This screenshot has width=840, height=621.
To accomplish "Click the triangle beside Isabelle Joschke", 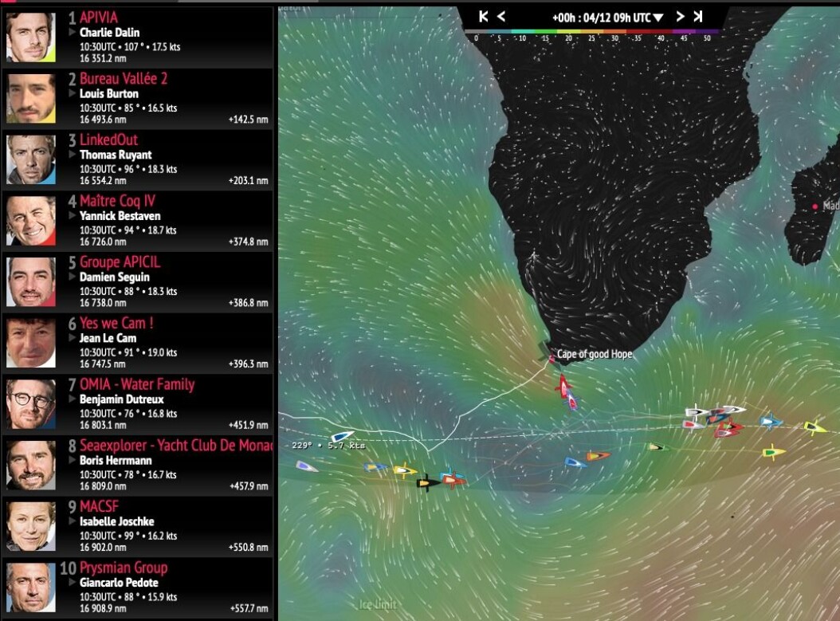I will tap(73, 521).
